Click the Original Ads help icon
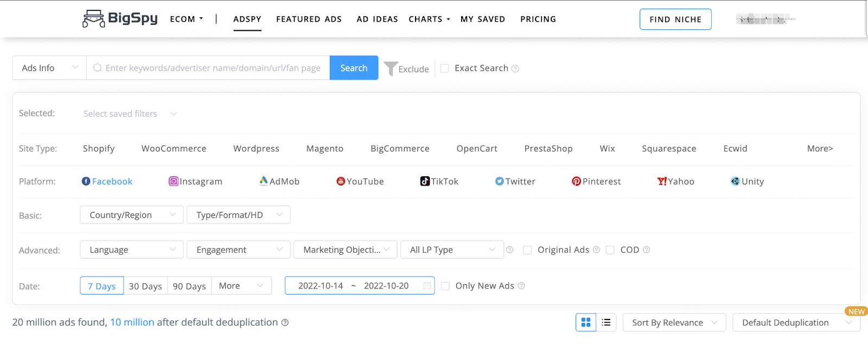 [x=596, y=249]
